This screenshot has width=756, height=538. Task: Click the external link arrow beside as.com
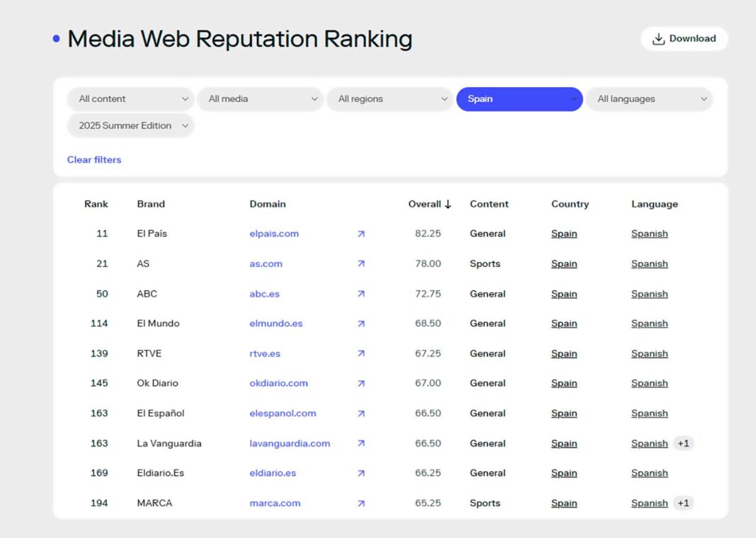(361, 264)
